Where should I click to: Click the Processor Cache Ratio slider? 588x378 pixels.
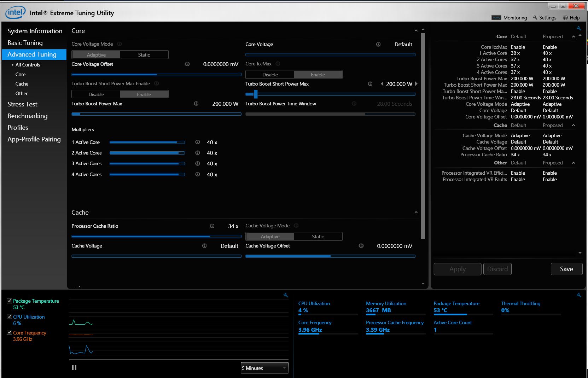[x=156, y=237]
